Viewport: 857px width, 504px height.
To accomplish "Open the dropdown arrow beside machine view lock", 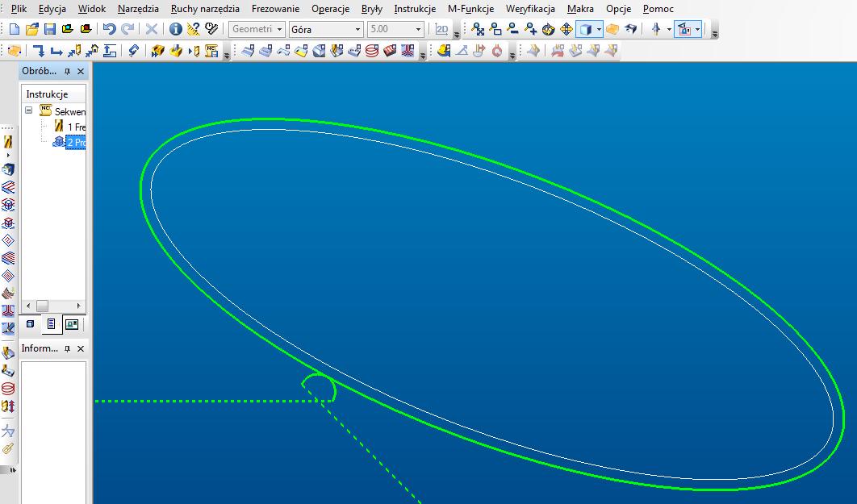I will (697, 30).
